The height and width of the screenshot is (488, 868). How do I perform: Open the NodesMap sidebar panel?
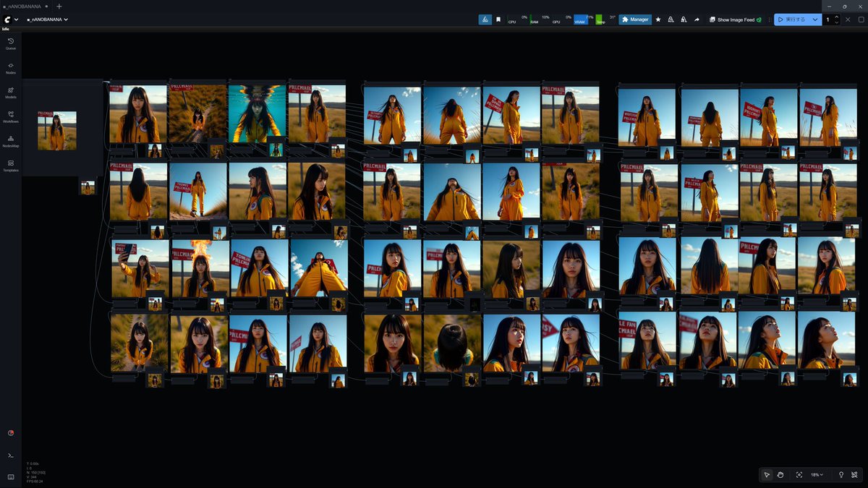pyautogui.click(x=11, y=141)
